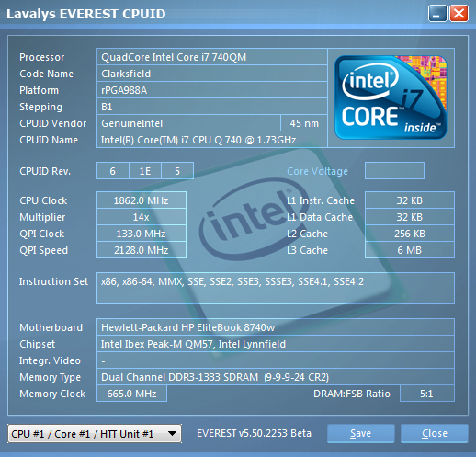Image resolution: width=476 pixels, height=457 pixels.
Task: Open the CPU core selection dropdown
Action: point(95,434)
